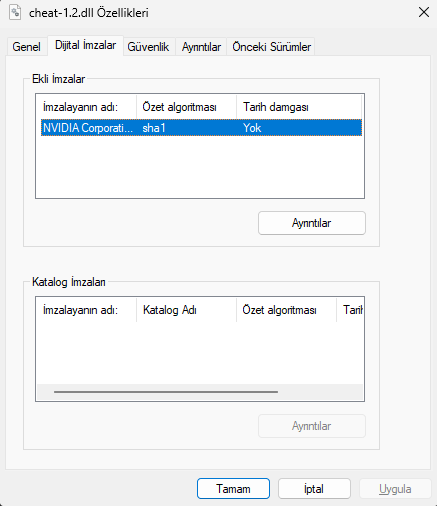Click the Yok timestamp cell
This screenshot has width=437, height=506.
[x=252, y=128]
